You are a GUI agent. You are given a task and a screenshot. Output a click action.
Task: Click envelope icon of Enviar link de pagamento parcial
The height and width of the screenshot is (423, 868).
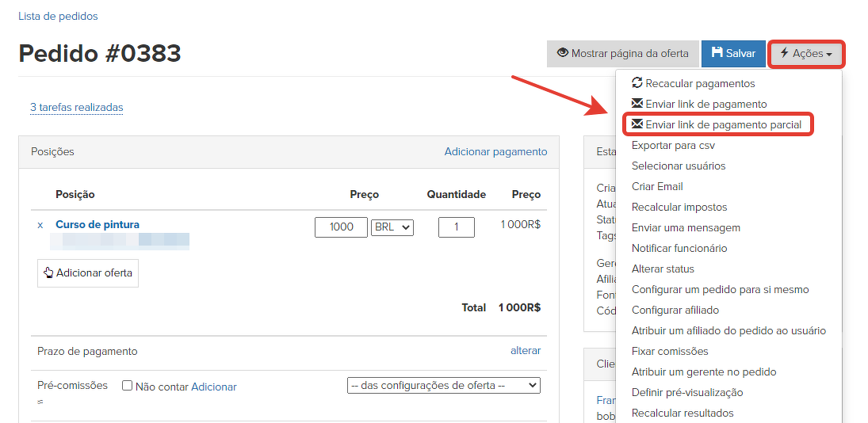coord(637,124)
